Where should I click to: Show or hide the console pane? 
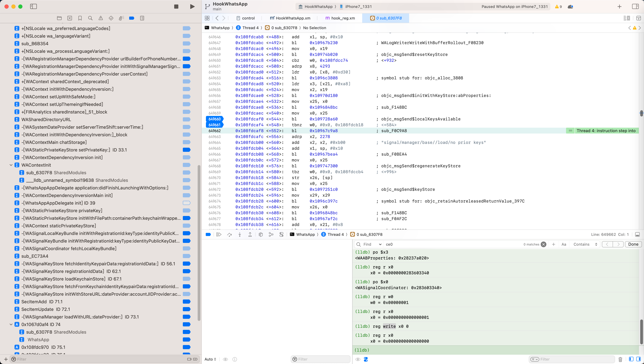tap(638, 359)
